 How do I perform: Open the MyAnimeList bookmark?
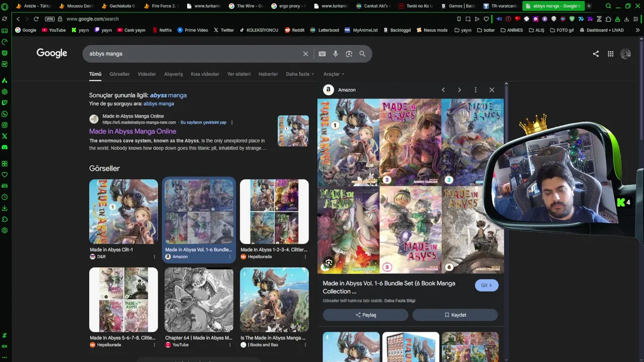(361, 30)
